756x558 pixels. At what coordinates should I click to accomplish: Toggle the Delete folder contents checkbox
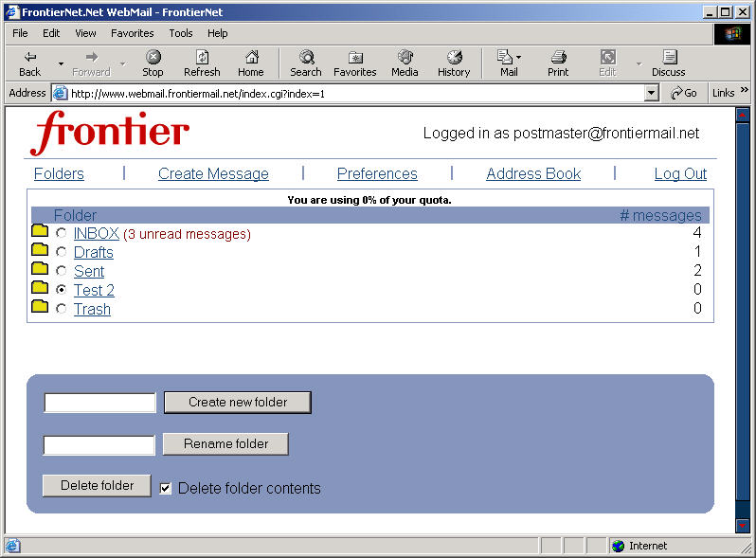pos(166,488)
